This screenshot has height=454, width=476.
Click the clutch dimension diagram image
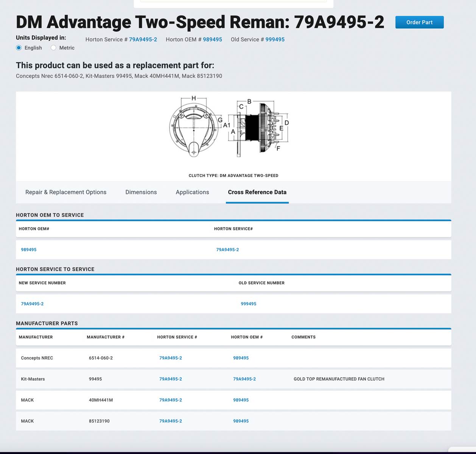click(x=229, y=127)
